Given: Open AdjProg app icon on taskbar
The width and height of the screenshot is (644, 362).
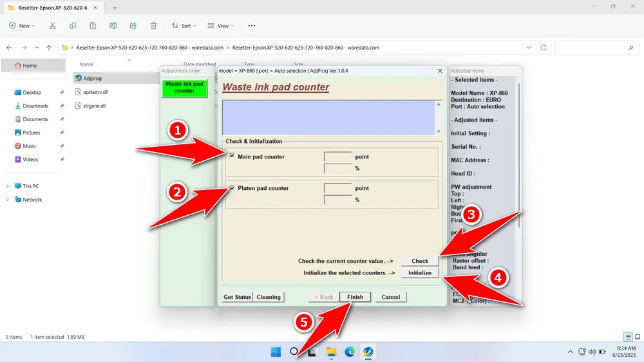Looking at the screenshot, I should point(368,352).
